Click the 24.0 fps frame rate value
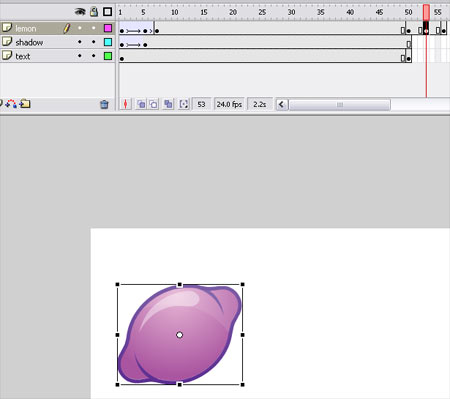Viewport: 450px width, 399px height. pos(229,104)
